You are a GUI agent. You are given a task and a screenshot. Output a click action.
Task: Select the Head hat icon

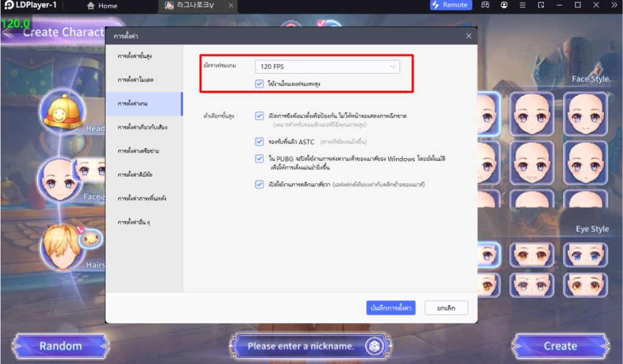62,112
